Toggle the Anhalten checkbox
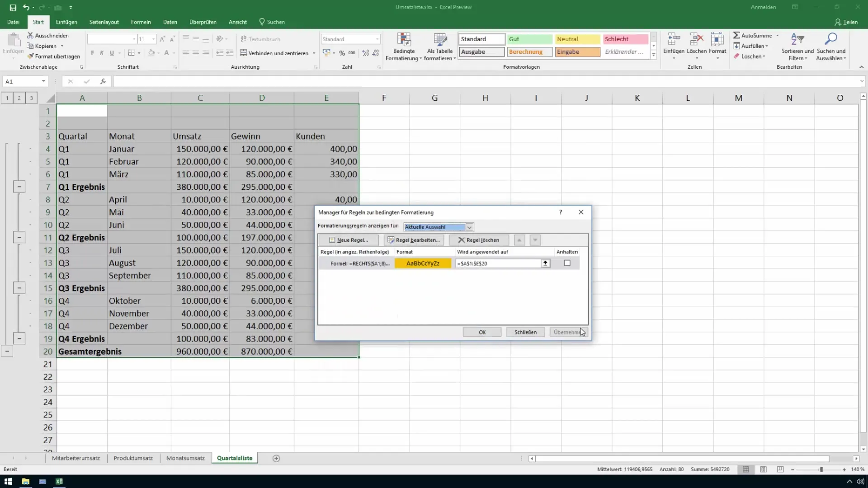Image resolution: width=868 pixels, height=488 pixels. [567, 263]
